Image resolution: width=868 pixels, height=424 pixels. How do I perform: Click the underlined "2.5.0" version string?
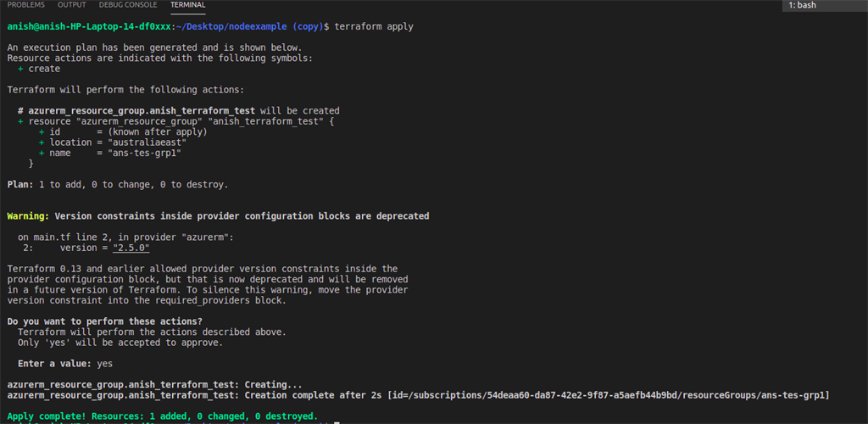pos(131,248)
